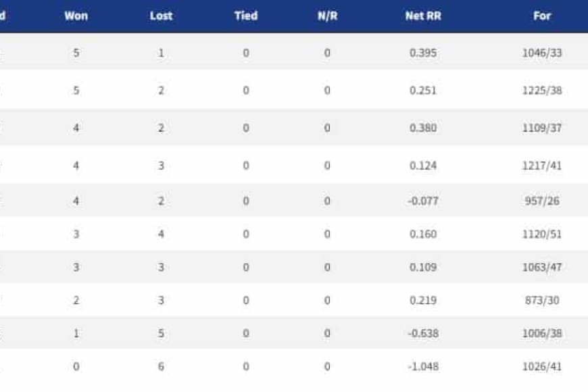Viewport: 588px width, 392px height.
Task: Select the 873/30 For score cell
Action: pyautogui.click(x=542, y=301)
